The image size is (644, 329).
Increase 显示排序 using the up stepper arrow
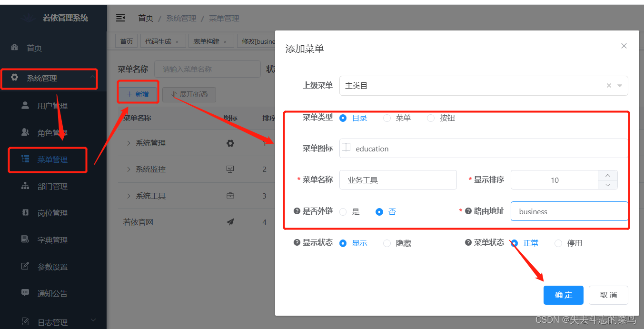(x=608, y=176)
